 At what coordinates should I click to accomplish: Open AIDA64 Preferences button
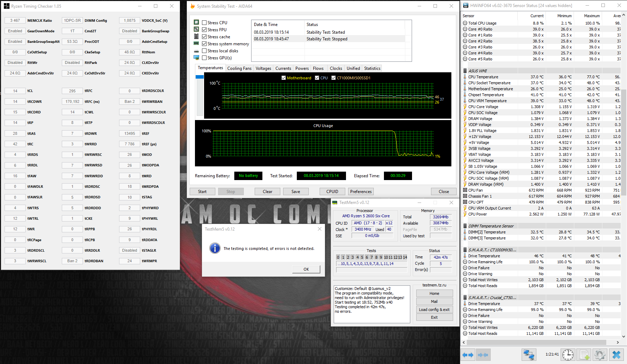(361, 191)
